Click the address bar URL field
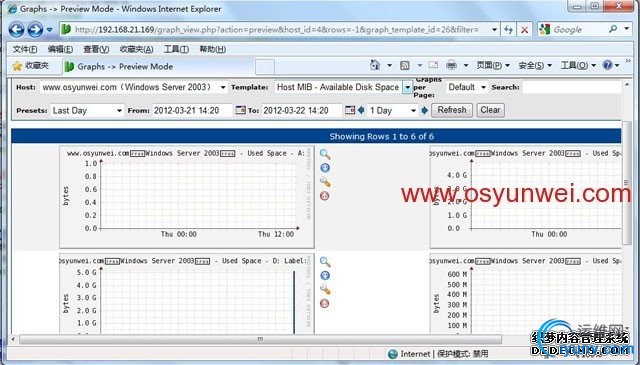 point(274,30)
